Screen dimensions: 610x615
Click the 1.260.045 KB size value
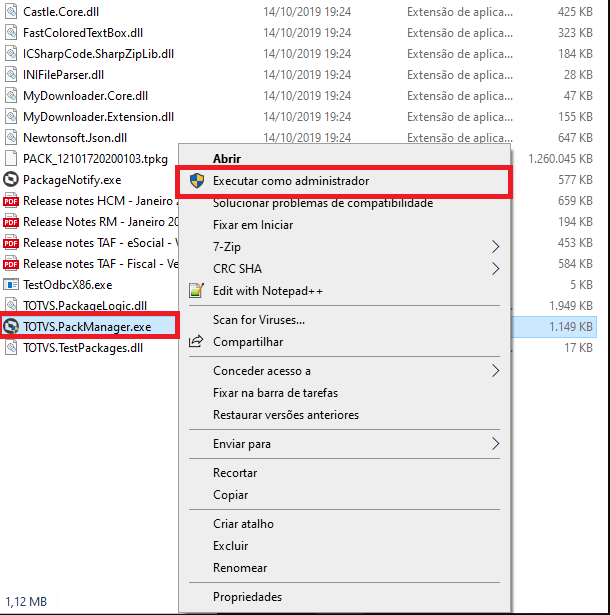click(560, 158)
